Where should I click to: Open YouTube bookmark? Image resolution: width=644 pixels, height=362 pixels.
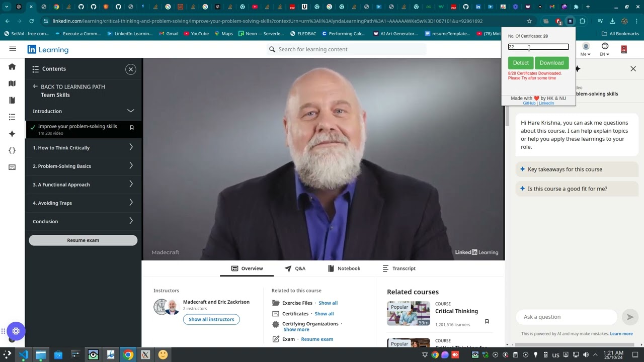tap(196, 34)
